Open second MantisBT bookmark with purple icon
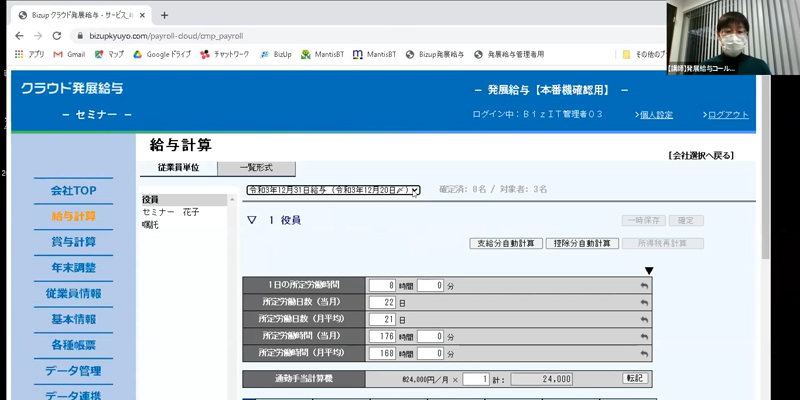Viewport: 800px width, 400px height. [x=374, y=54]
